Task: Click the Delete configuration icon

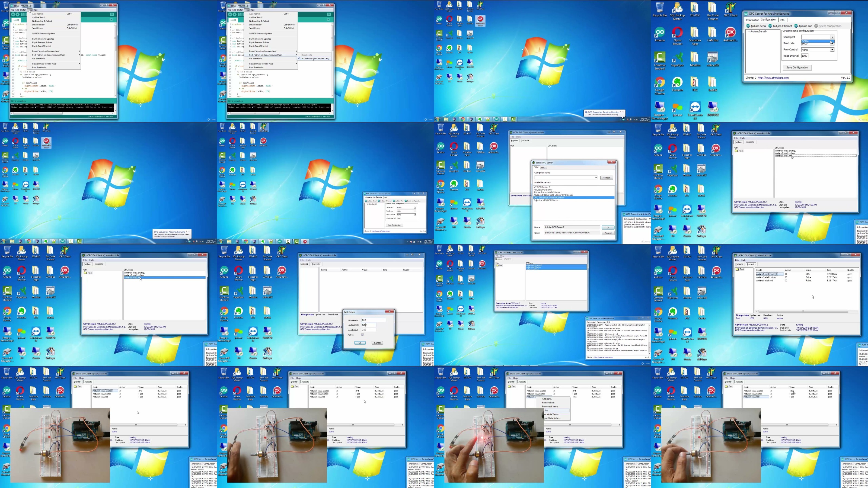Action: click(x=816, y=26)
